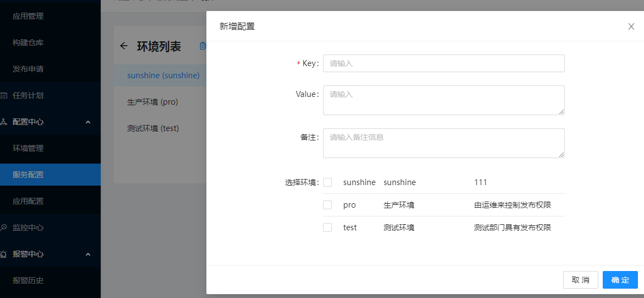
Task: Click the 配置中心 cluster icon in the sidebar
Action: pos(3,122)
